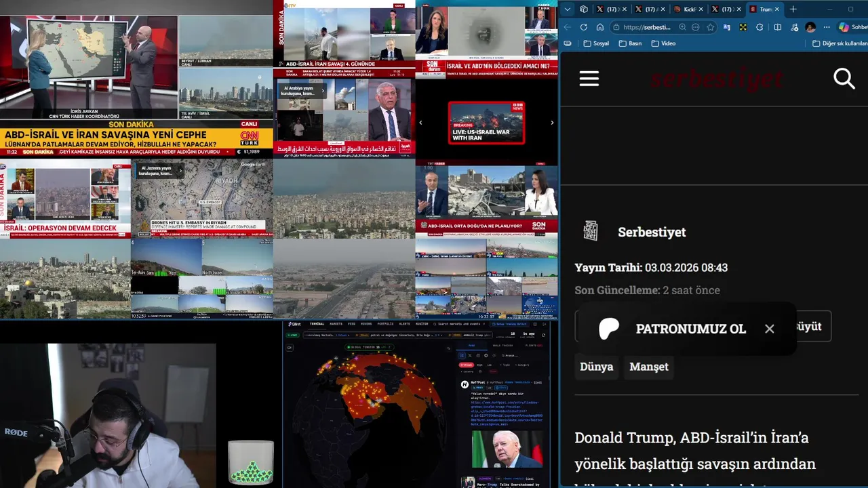
Task: Open the browser extensions puzzle icon
Action: 759,27
